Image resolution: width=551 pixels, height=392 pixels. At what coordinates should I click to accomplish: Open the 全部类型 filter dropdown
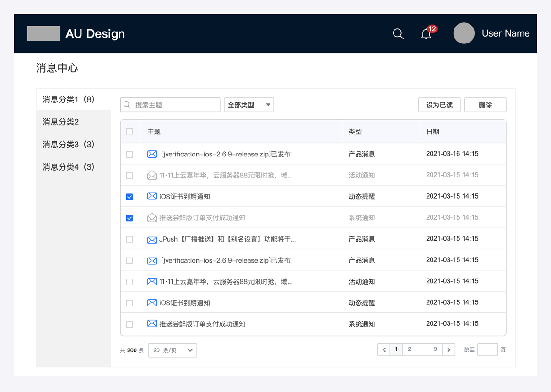(x=248, y=105)
